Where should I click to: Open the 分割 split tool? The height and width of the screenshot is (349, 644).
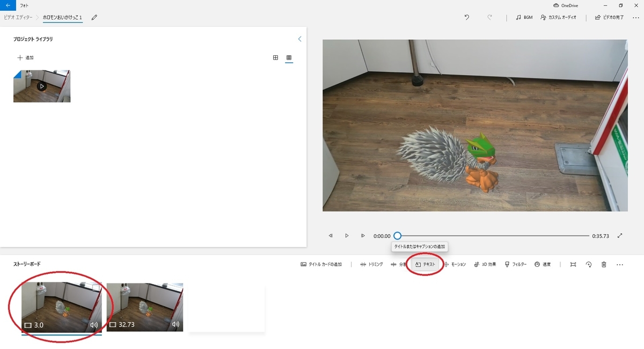398,265
